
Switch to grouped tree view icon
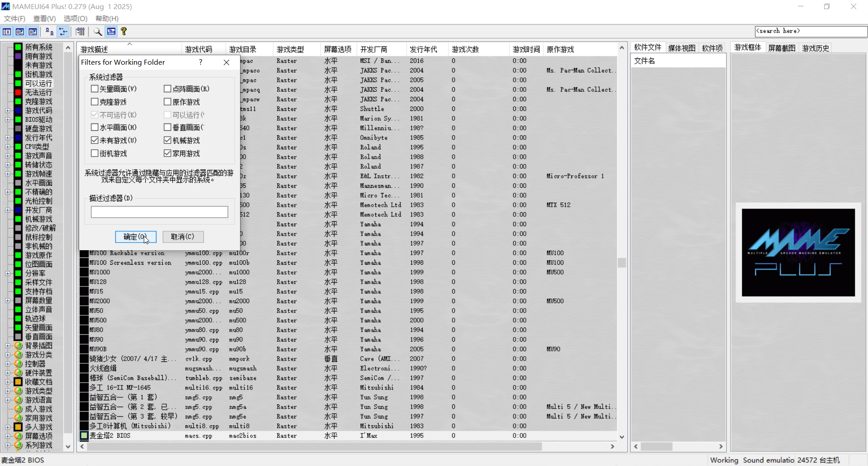coord(63,32)
